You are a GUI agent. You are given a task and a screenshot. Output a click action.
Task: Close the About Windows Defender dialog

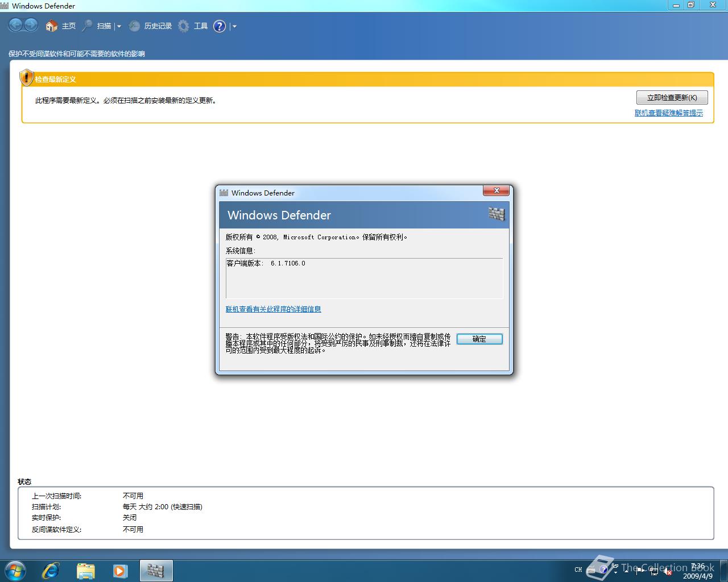point(496,191)
